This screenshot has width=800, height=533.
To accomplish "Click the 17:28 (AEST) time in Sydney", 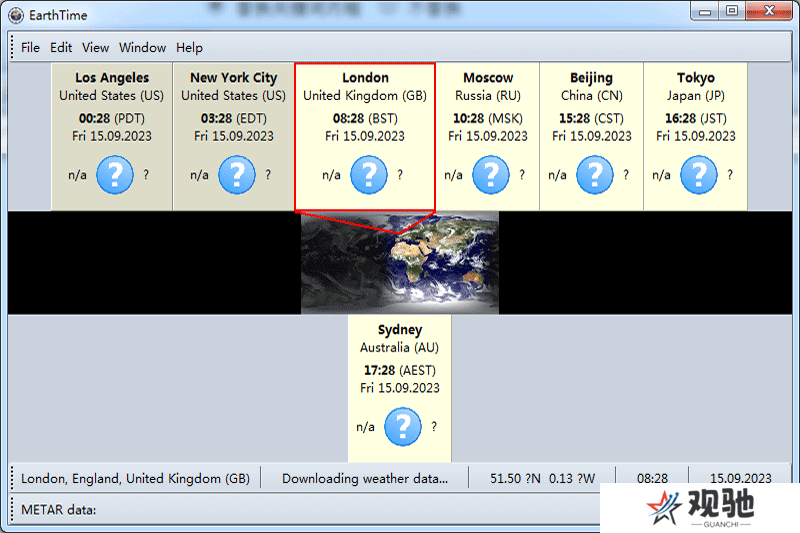I will point(400,370).
